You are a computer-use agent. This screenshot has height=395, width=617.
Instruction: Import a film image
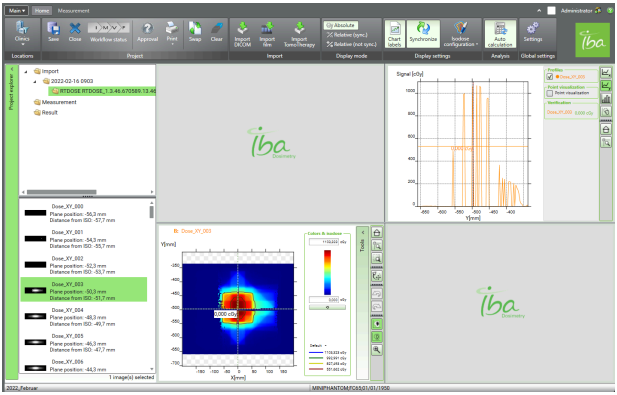point(267,34)
